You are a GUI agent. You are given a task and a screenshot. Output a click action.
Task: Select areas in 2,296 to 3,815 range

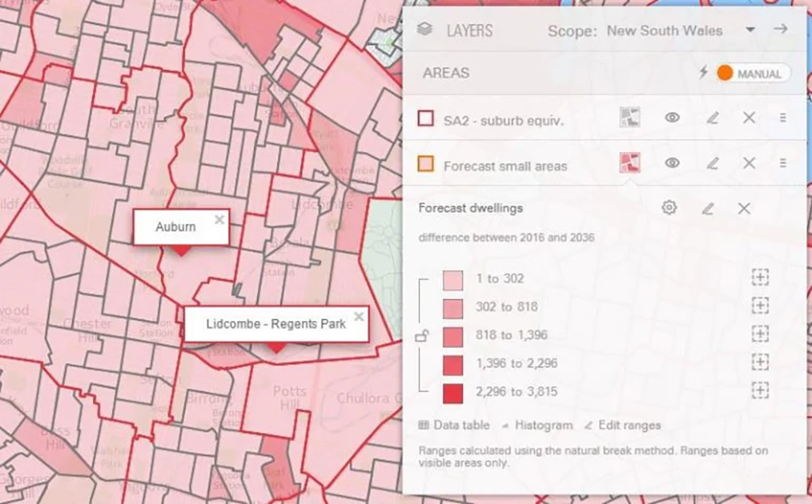point(760,390)
